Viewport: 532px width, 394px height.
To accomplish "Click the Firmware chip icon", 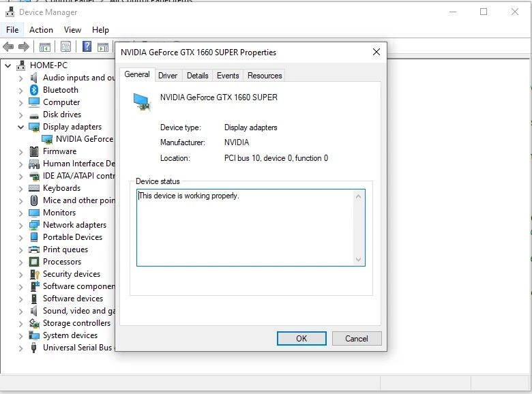I will click(34, 151).
